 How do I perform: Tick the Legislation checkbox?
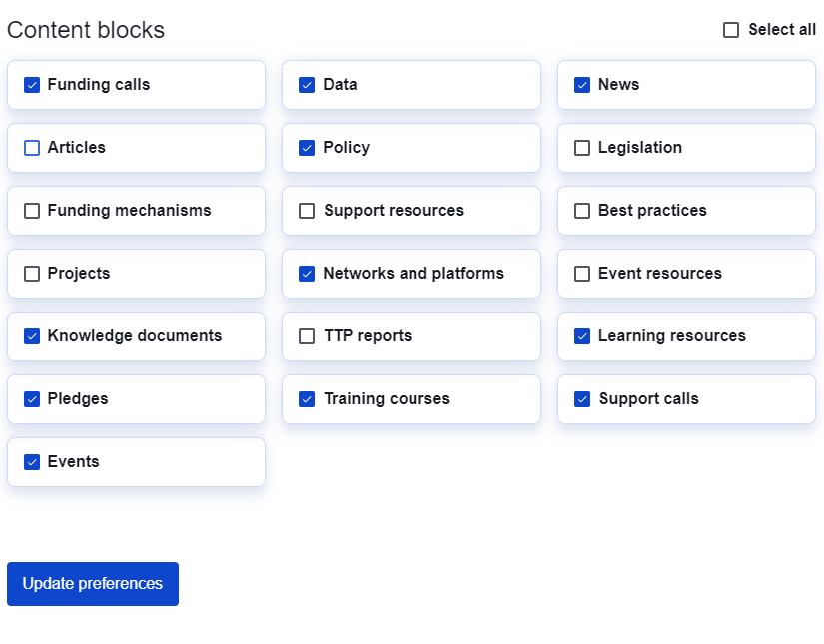point(582,148)
